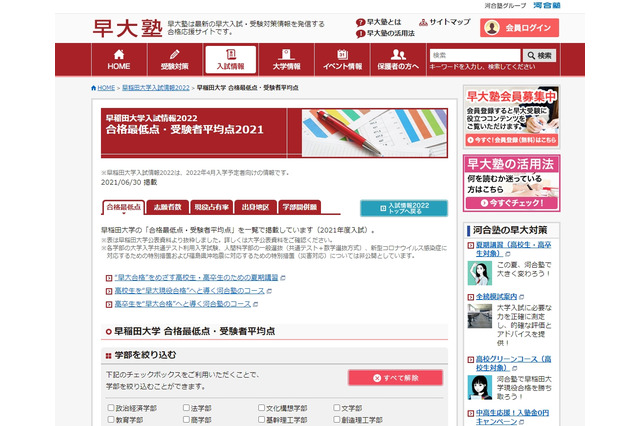Go to 保護者の方へ navigation item
This screenshot has width=640, height=426.
pyautogui.click(x=398, y=60)
